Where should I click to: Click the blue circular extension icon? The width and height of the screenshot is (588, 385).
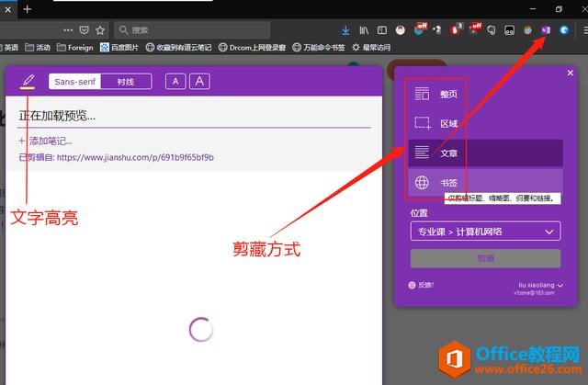coord(564,30)
